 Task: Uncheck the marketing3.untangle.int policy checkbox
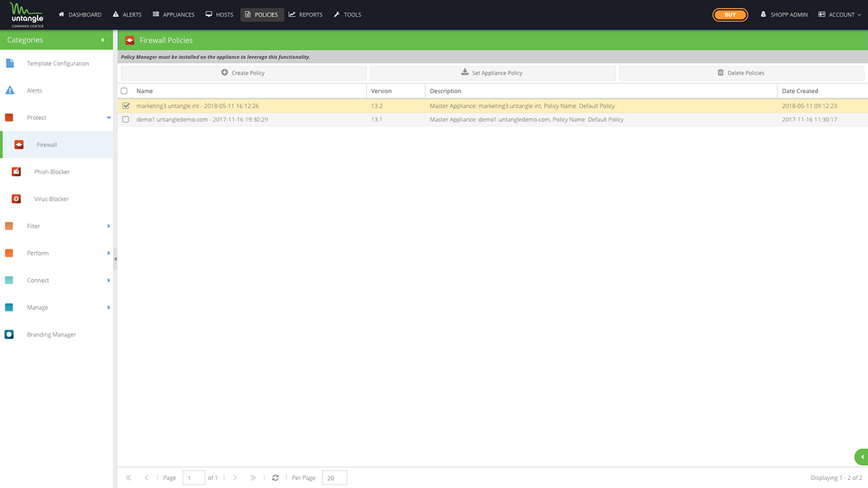[x=126, y=106]
